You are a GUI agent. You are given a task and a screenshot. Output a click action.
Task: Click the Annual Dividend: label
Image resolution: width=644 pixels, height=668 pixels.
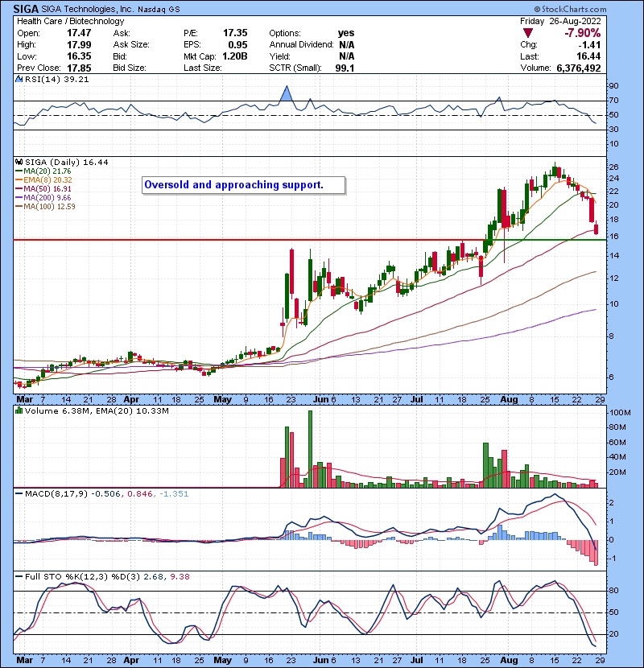pos(301,44)
